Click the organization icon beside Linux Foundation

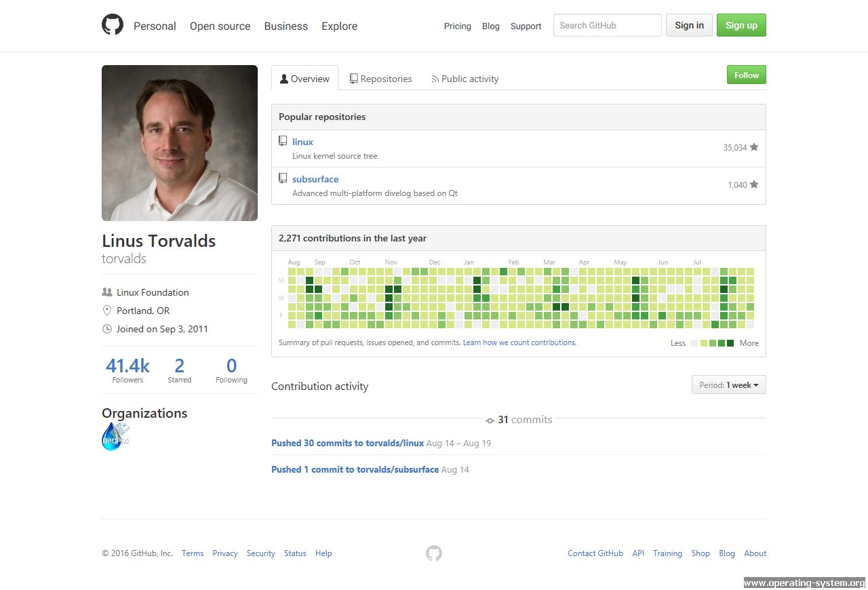[107, 292]
